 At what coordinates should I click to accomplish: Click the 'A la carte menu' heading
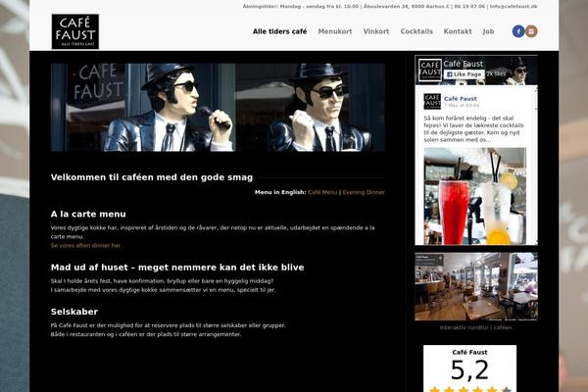[x=88, y=215]
